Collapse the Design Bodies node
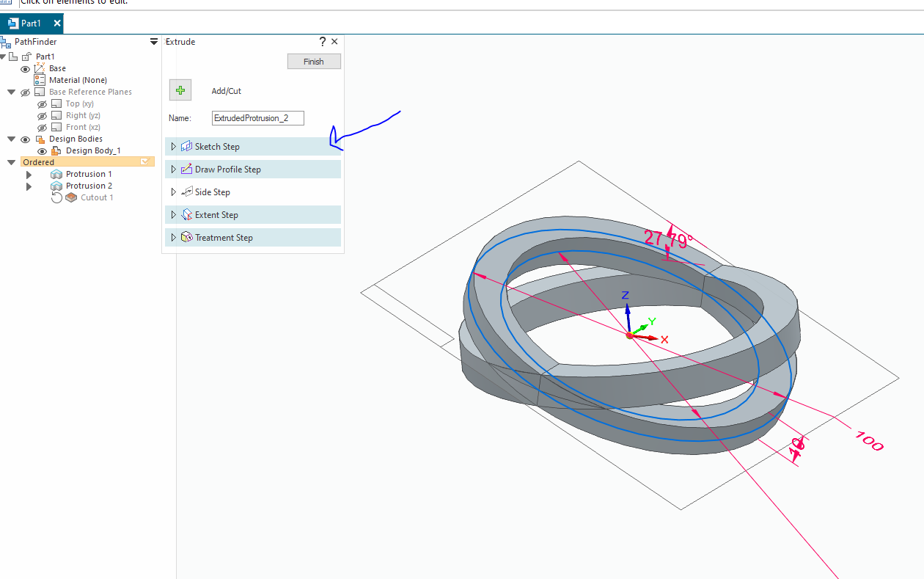 point(11,139)
